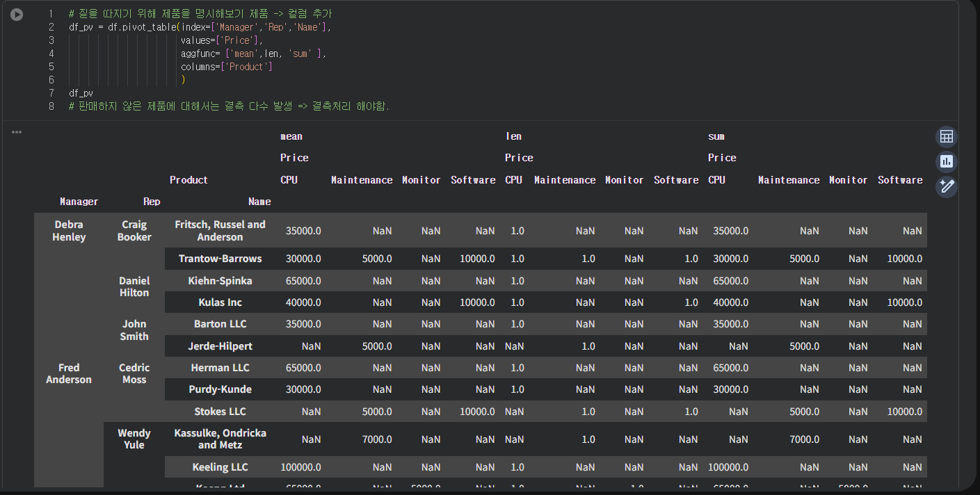Click the Purdy-Kunde row name
The image size is (980, 495).
coord(220,389)
